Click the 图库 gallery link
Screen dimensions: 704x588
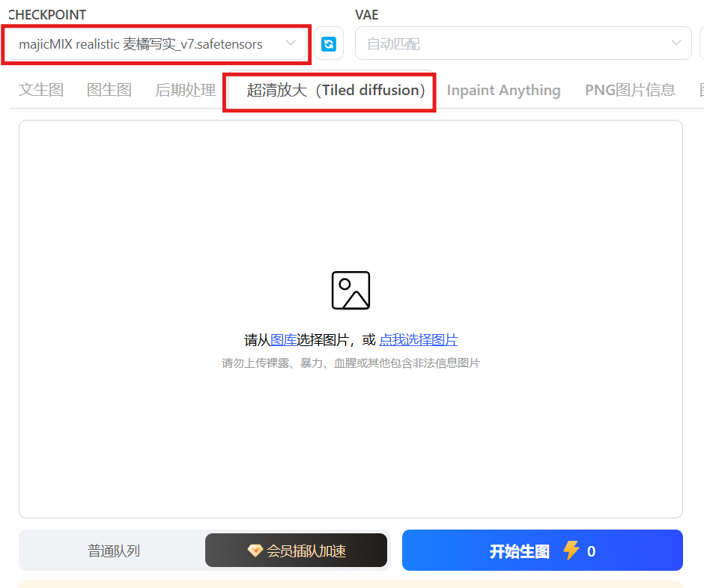click(283, 340)
